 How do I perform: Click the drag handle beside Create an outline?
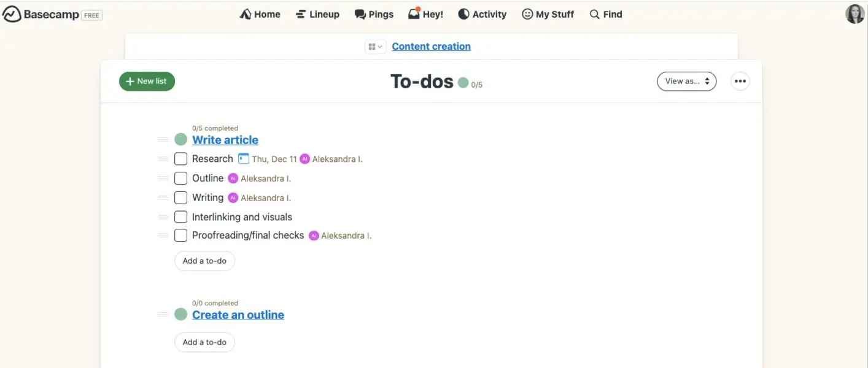coord(163,315)
